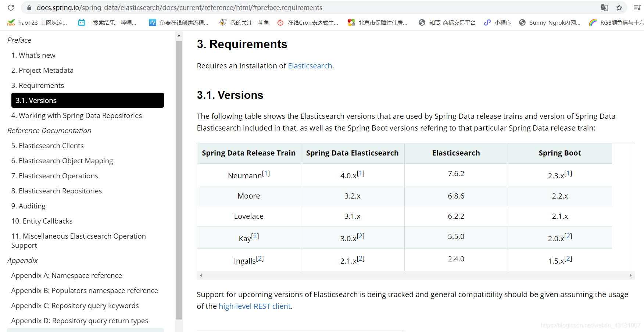The height and width of the screenshot is (332, 644).
Task: Jump to 9. Auditing section
Action: point(28,206)
